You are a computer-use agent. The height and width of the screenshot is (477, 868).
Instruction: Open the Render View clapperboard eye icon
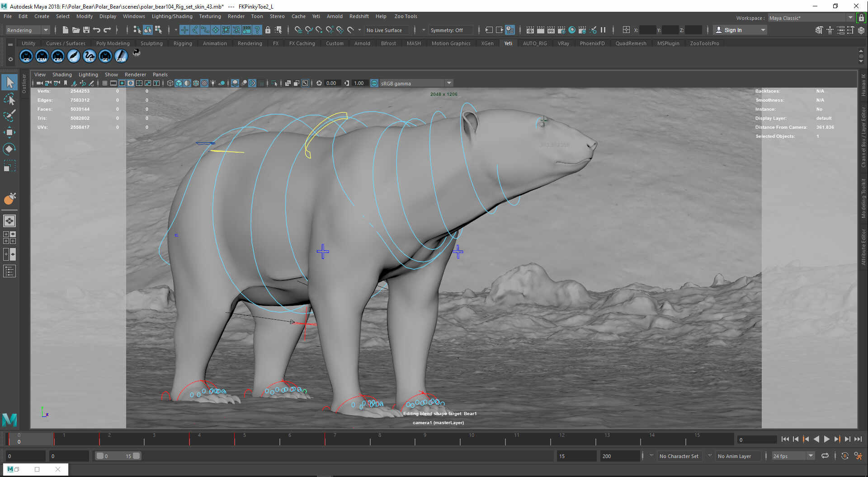(x=530, y=30)
